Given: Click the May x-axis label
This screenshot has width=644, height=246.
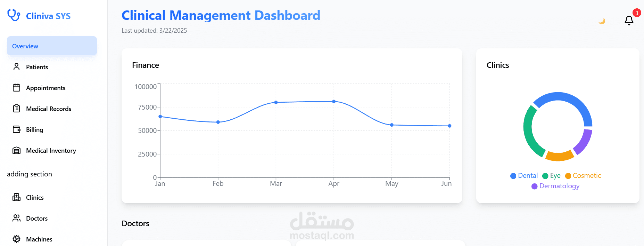Looking at the screenshot, I should tap(391, 183).
